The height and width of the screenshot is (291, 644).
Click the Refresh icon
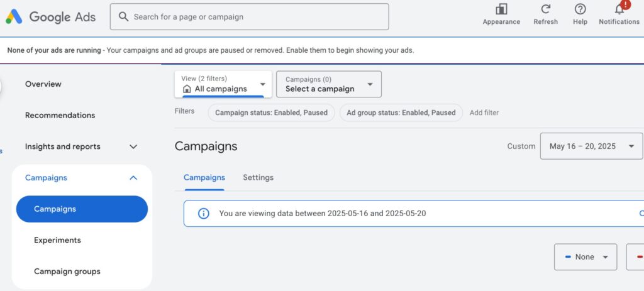click(545, 9)
